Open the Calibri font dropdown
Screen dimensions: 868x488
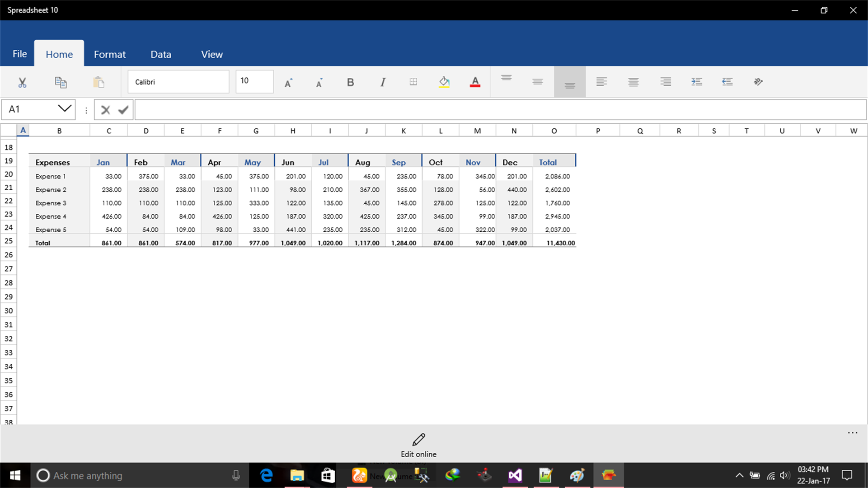click(x=178, y=82)
